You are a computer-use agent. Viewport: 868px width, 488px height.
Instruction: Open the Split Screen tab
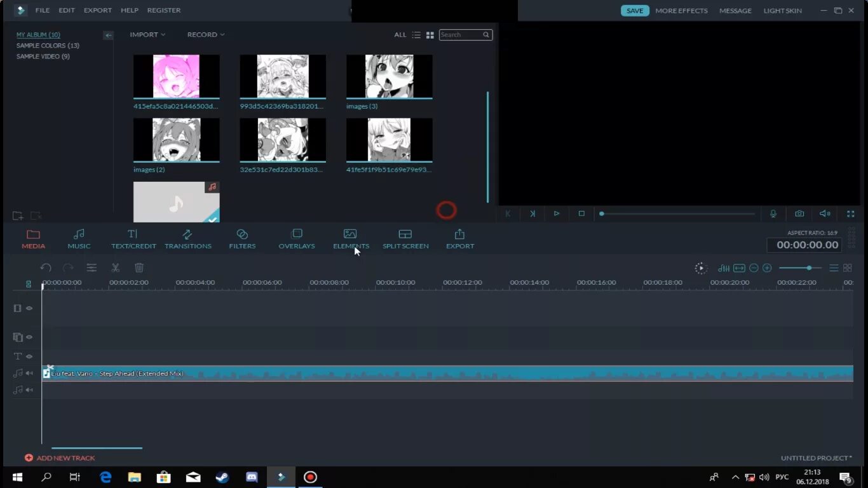pos(405,240)
